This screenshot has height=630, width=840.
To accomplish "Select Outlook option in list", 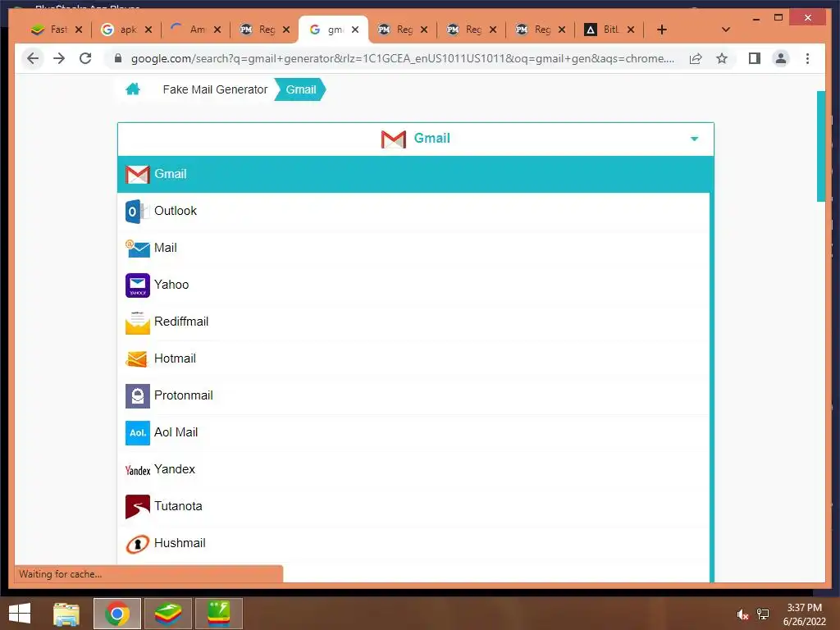I will 413,211.
